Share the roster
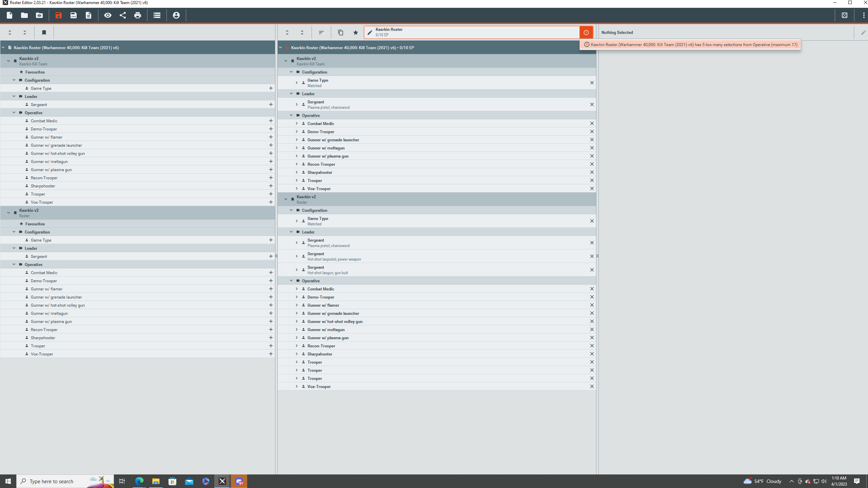 pyautogui.click(x=123, y=15)
